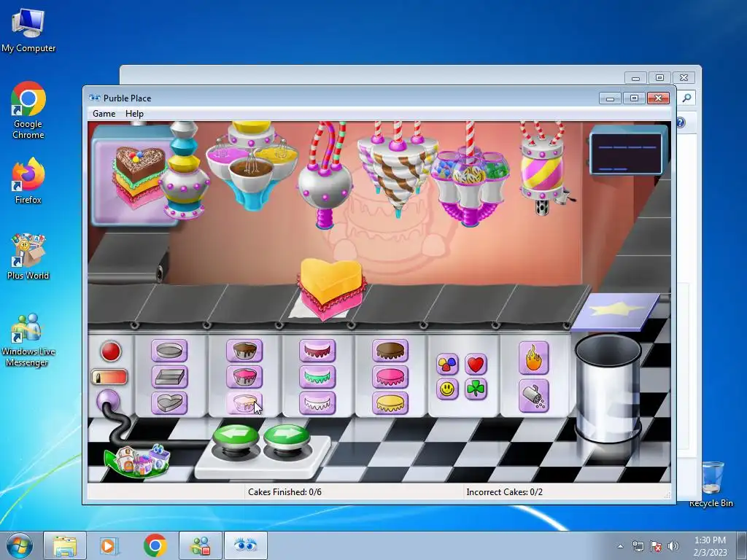Add chocolate brown icing topping
This screenshot has width=747, height=560.
coord(390,351)
